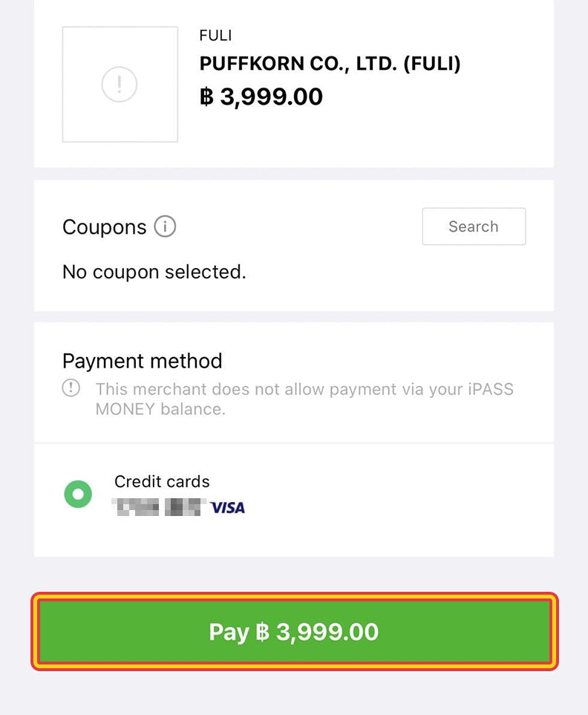Click the warning icon beside iPASS notice
The height and width of the screenshot is (715, 588).
(x=71, y=388)
